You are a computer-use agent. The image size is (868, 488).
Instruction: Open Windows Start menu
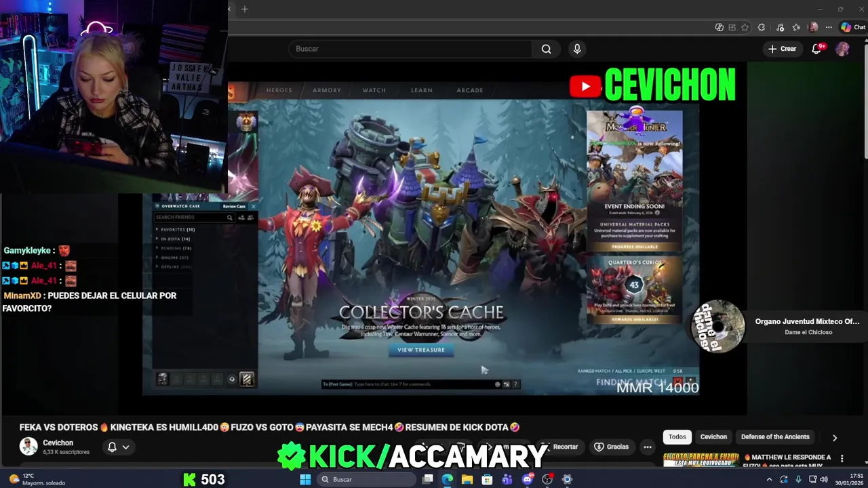click(x=305, y=479)
